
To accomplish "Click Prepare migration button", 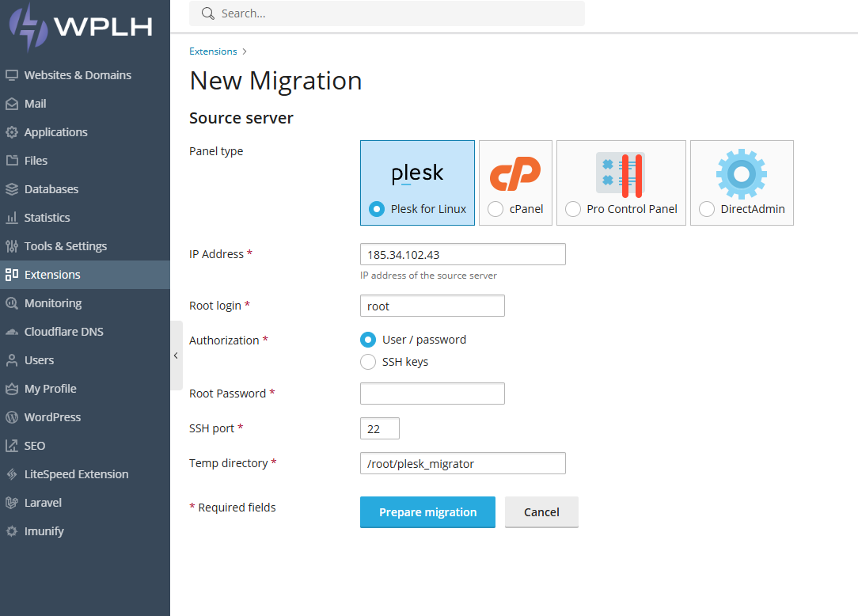I will 427,512.
